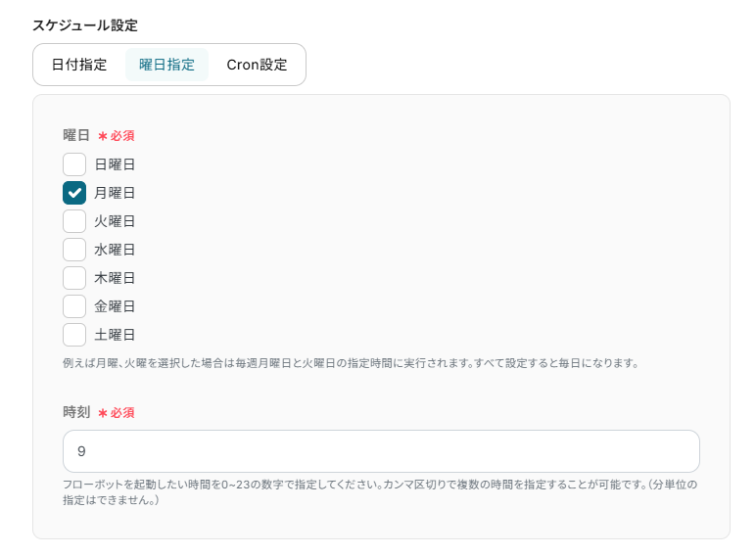Click the time help text starting フローボット
Screen dimensions: 756x556
pos(380,492)
